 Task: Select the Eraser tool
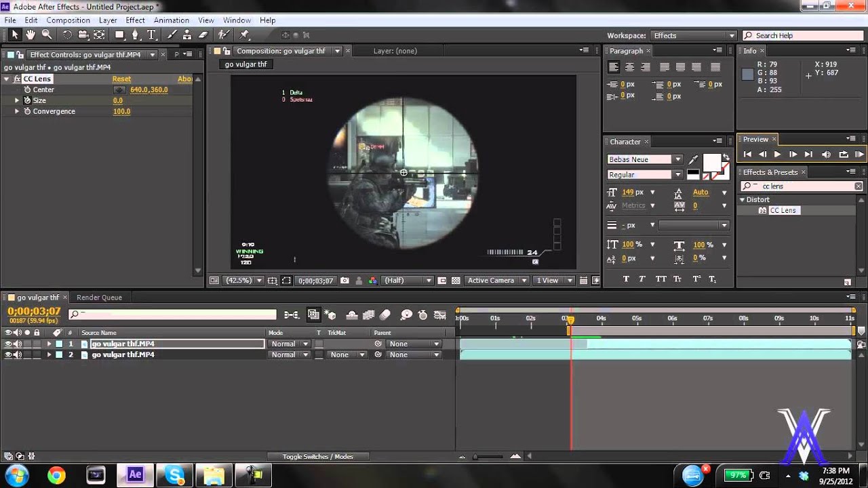[x=203, y=35]
